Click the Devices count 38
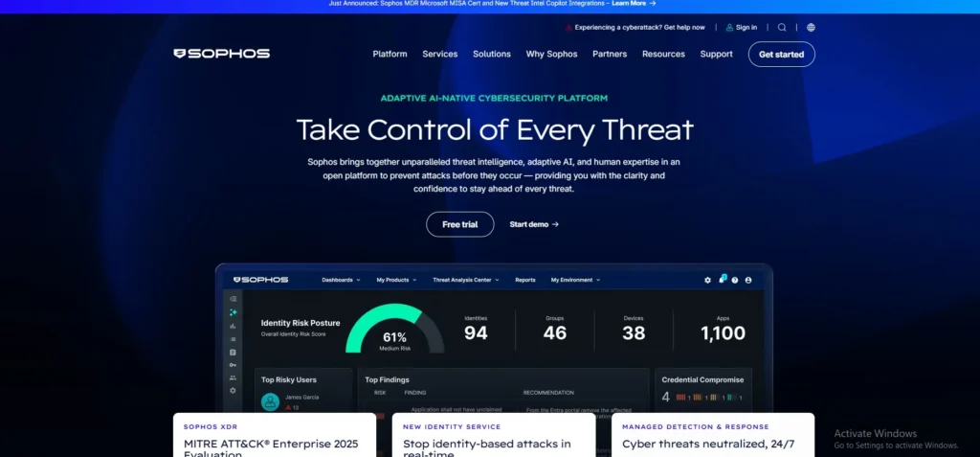Screen dimensions: 980x457 634,333
